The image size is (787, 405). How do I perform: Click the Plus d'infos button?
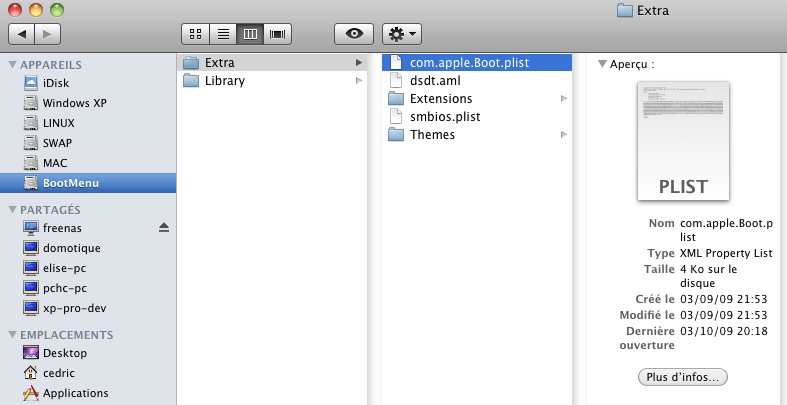(683, 377)
